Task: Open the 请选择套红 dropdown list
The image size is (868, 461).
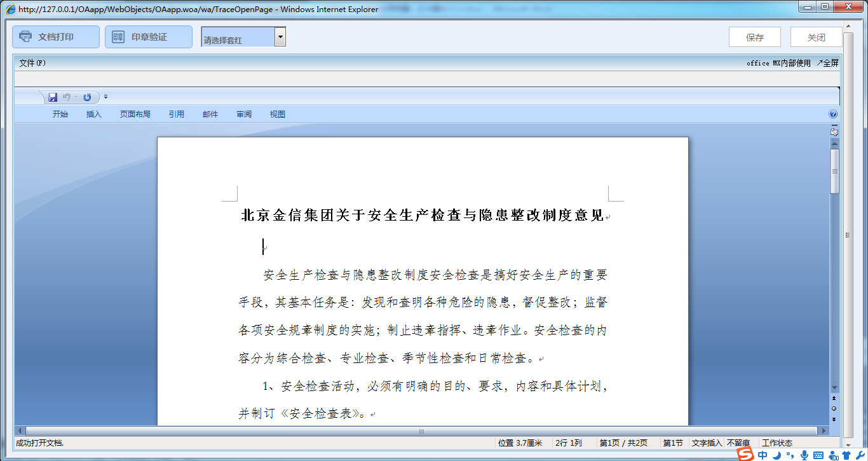Action: point(280,36)
